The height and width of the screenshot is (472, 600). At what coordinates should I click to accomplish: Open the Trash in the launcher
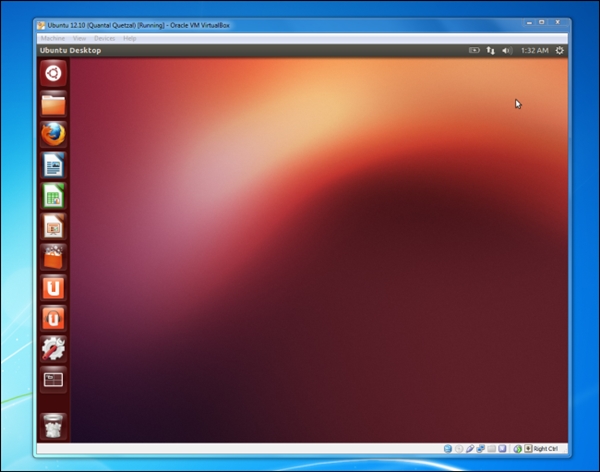click(x=53, y=424)
